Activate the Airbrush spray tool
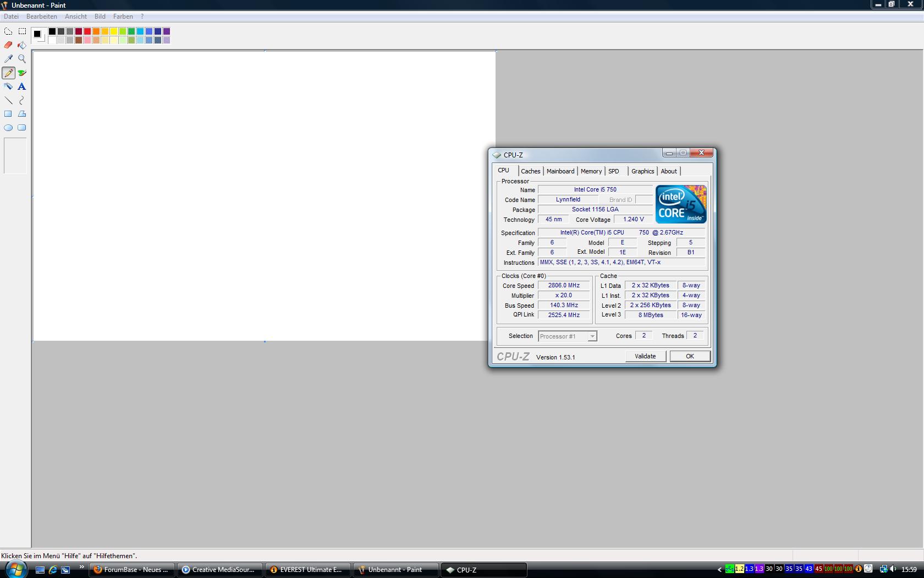Image resolution: width=924 pixels, height=578 pixels. 8,86
